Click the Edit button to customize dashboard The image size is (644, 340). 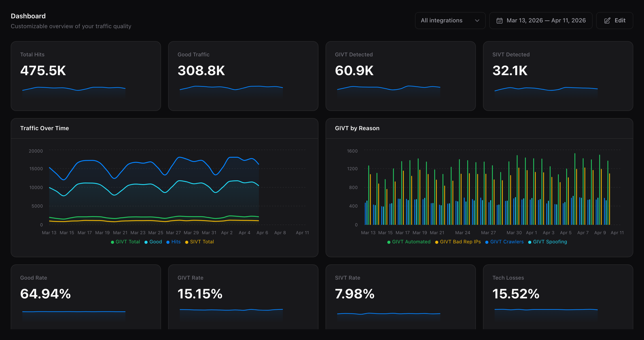(x=614, y=21)
